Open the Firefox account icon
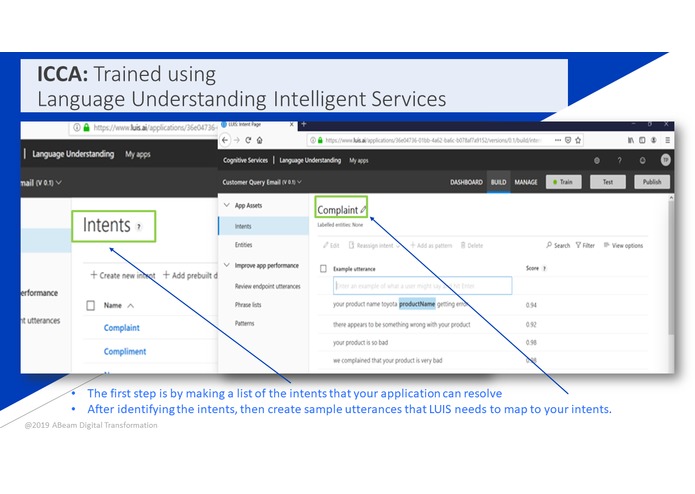 pyautogui.click(x=654, y=140)
